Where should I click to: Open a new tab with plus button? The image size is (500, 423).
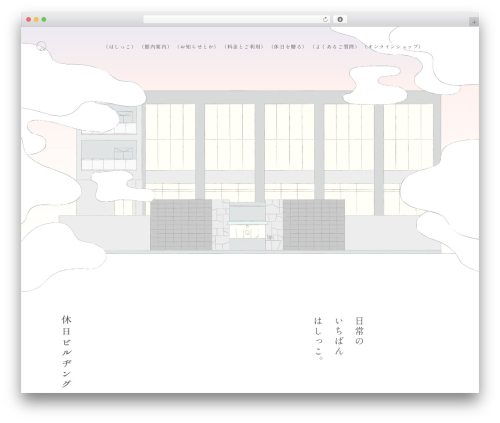coord(474,22)
